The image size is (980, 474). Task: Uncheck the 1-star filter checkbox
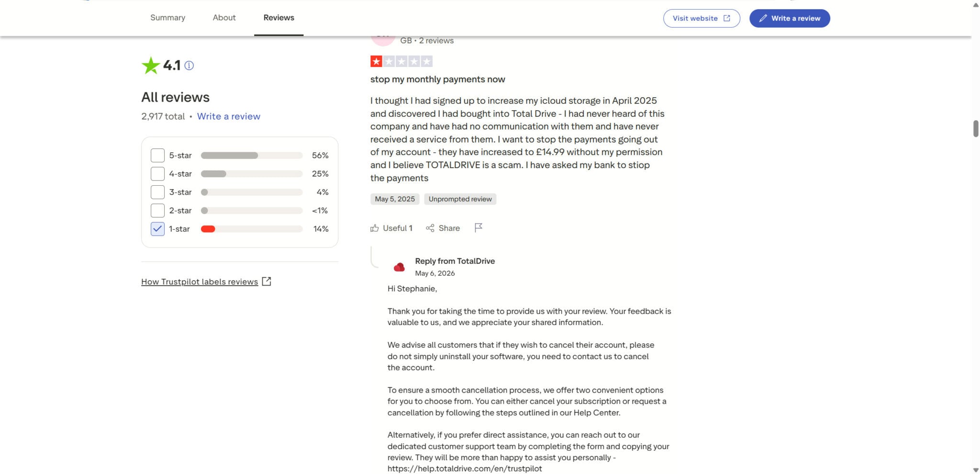(x=157, y=229)
